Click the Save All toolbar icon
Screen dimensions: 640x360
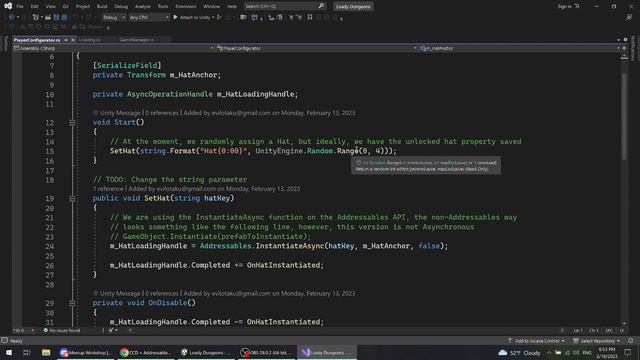tap(64, 18)
